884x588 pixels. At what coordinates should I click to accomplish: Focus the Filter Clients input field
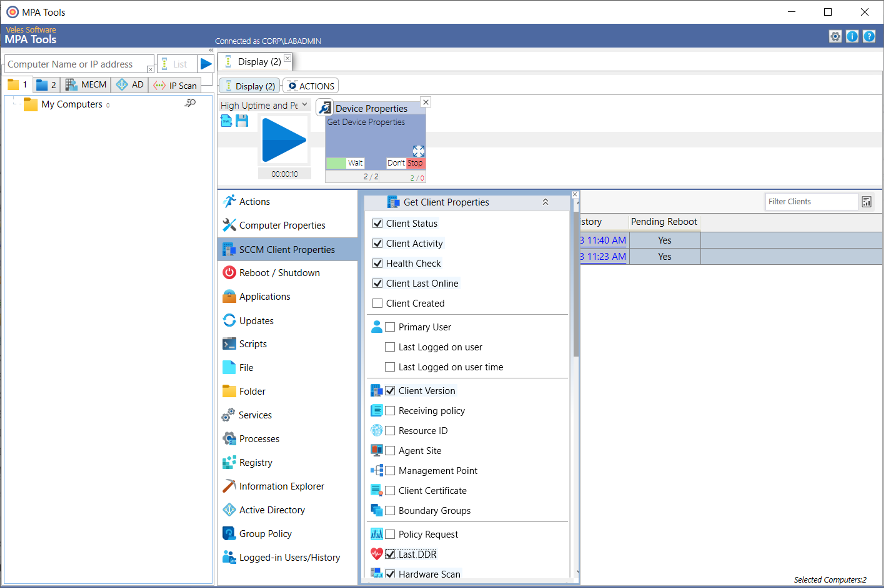click(811, 202)
